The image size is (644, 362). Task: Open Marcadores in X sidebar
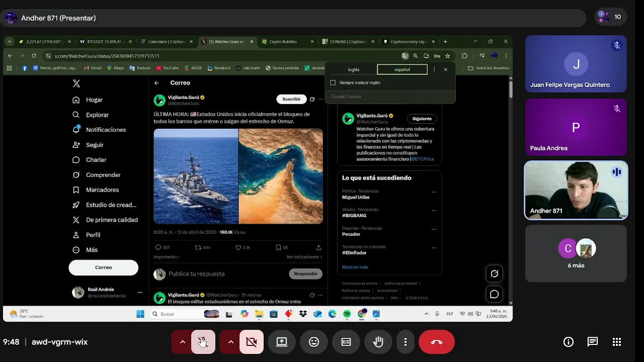[96, 190]
